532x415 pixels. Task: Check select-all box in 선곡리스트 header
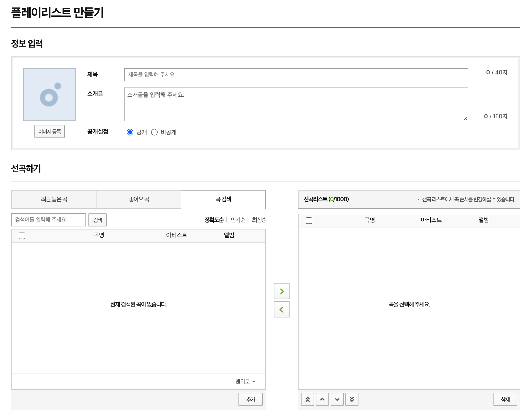click(x=309, y=221)
